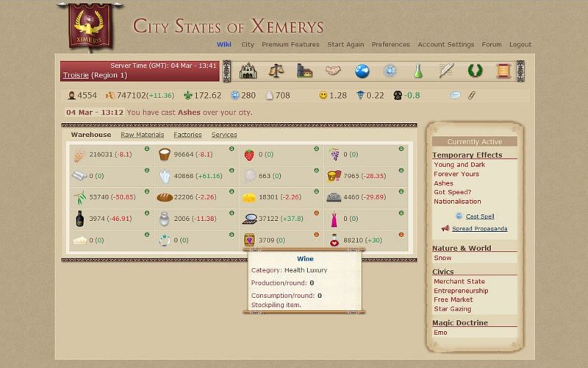Click the Troisrie city name link

[x=76, y=75]
